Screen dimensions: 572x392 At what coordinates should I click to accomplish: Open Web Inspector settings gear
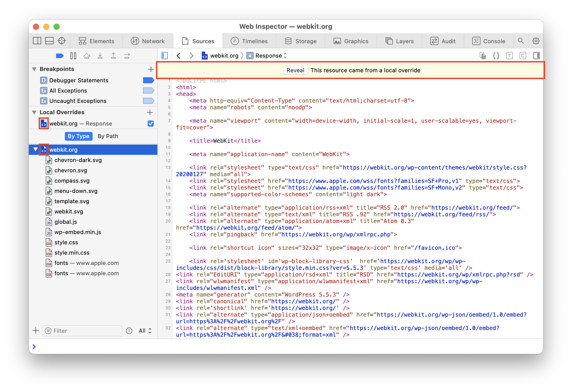[536, 41]
